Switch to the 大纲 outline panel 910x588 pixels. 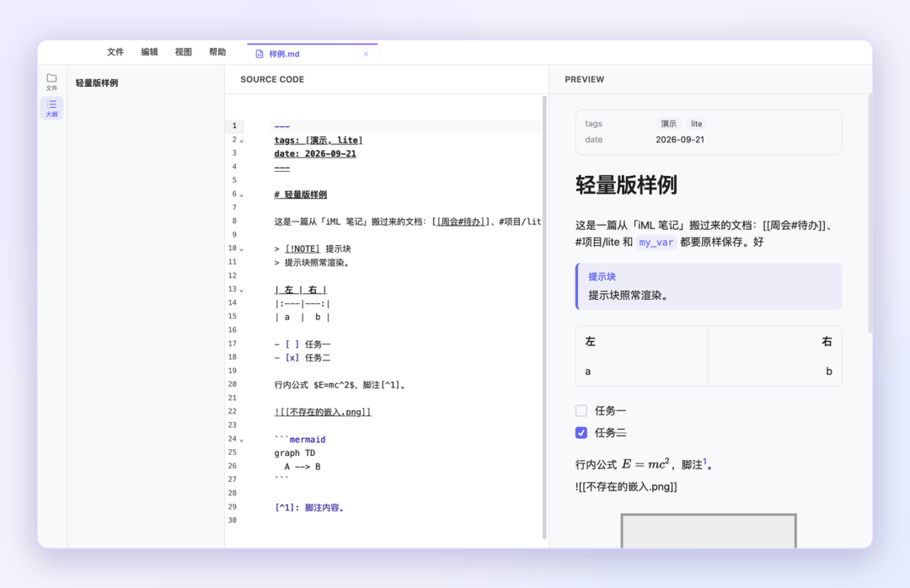tap(51, 108)
